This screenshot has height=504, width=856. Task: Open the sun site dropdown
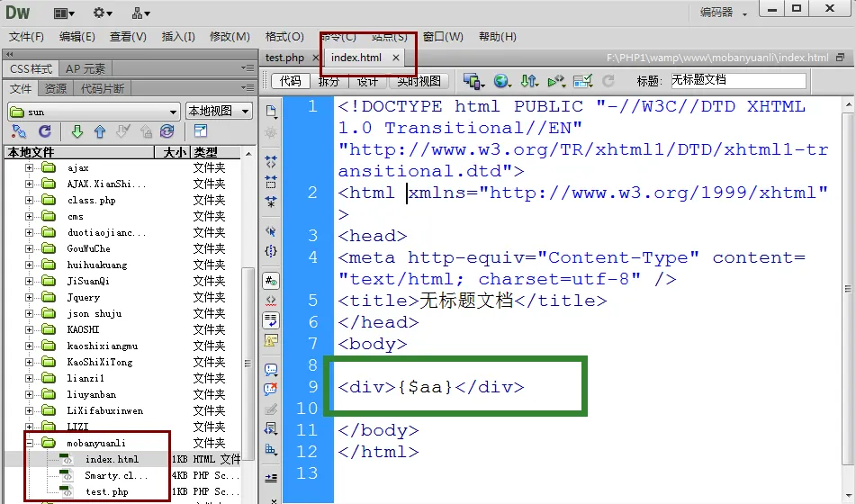pos(94,112)
